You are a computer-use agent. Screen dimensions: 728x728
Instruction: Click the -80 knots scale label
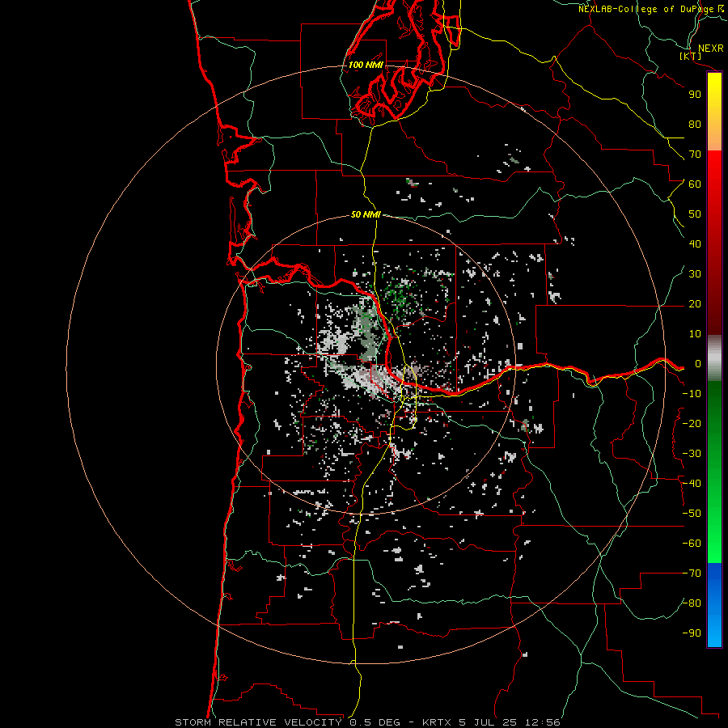[692, 603]
